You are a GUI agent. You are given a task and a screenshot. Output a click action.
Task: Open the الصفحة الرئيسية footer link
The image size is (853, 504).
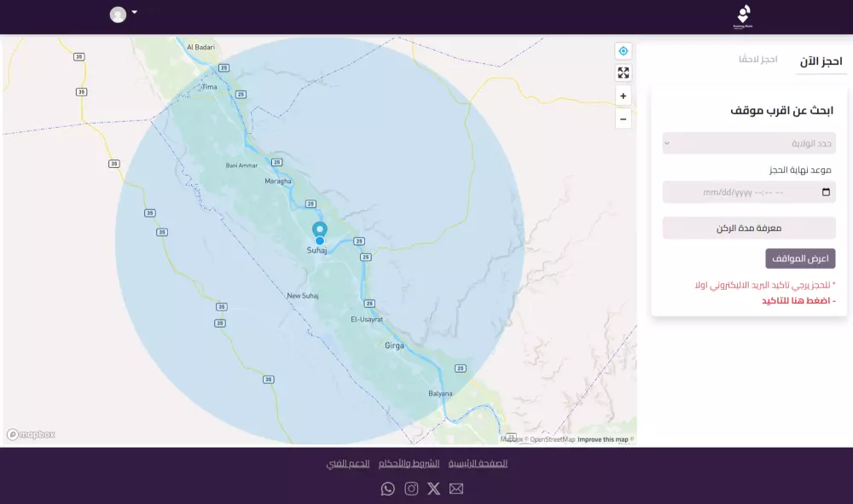478,463
